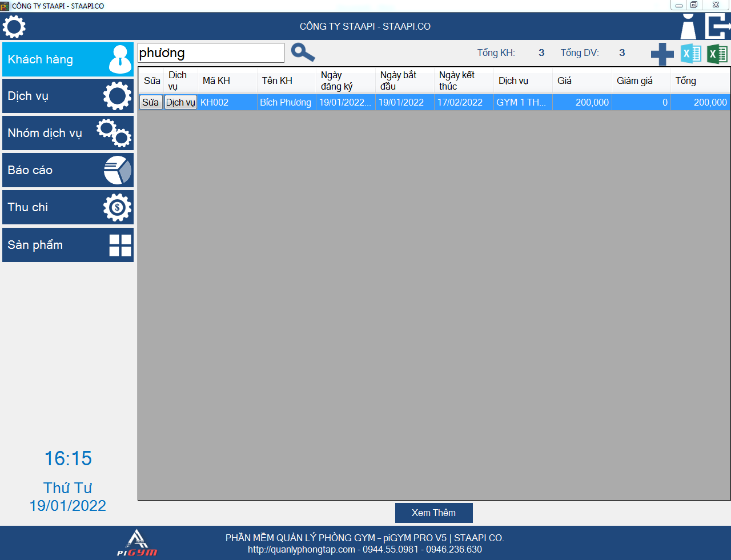Viewport: 731px width, 560px height.
Task: Select the Bích Phương name cell
Action: [286, 103]
